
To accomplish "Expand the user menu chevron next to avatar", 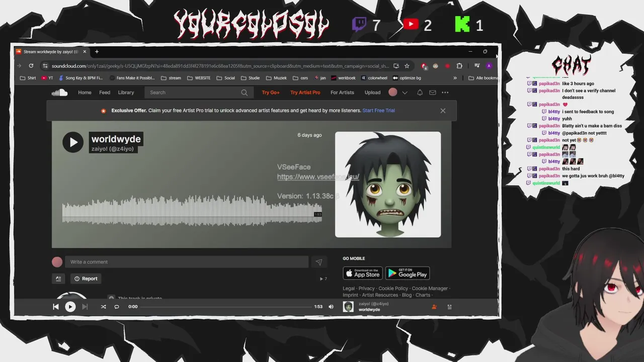I will [x=405, y=93].
